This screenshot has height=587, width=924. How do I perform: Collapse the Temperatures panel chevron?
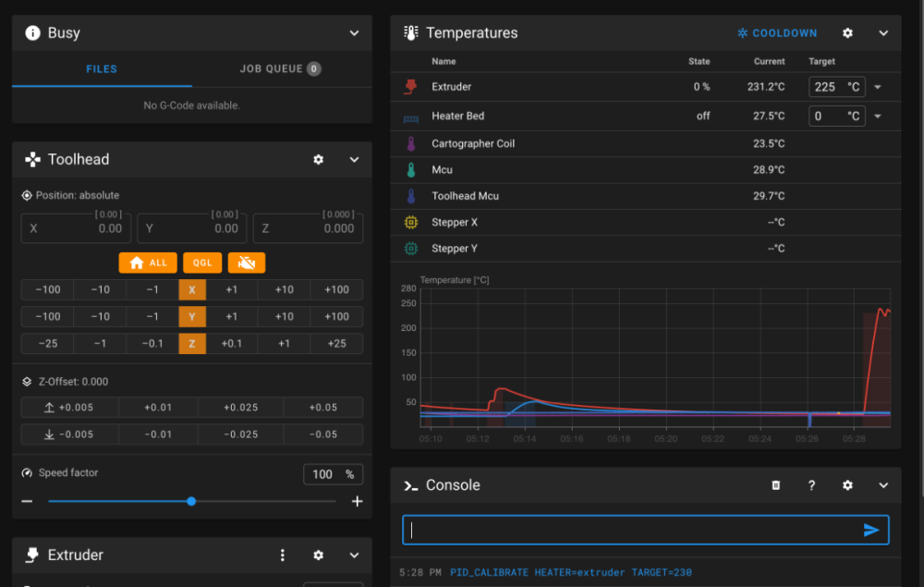point(883,33)
